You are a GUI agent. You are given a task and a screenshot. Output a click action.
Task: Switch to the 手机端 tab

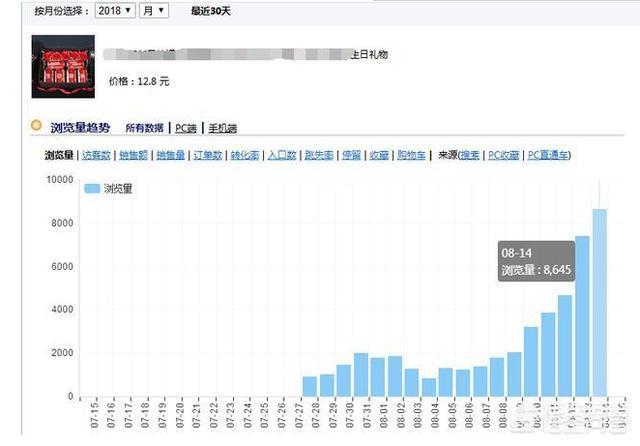222,128
